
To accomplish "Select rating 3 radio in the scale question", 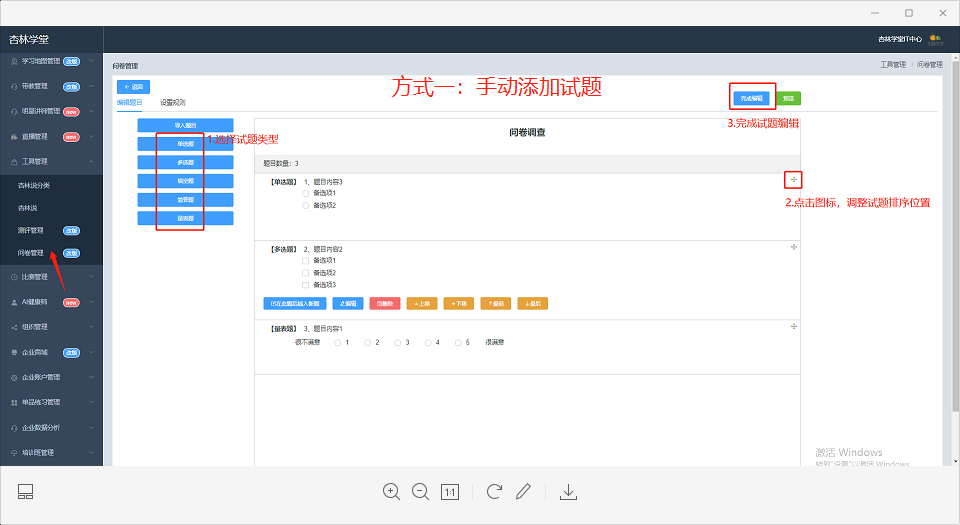I will click(397, 343).
